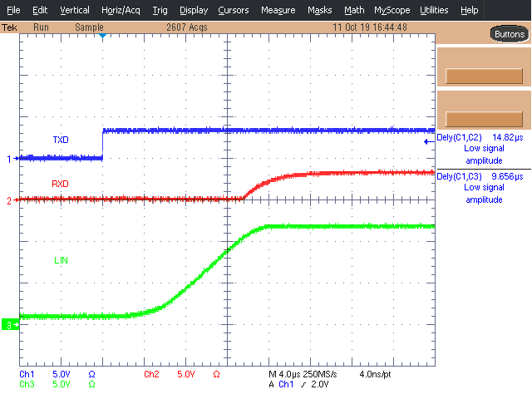The image size is (532, 399).
Task: Open the Trig menu
Action: click(x=160, y=10)
